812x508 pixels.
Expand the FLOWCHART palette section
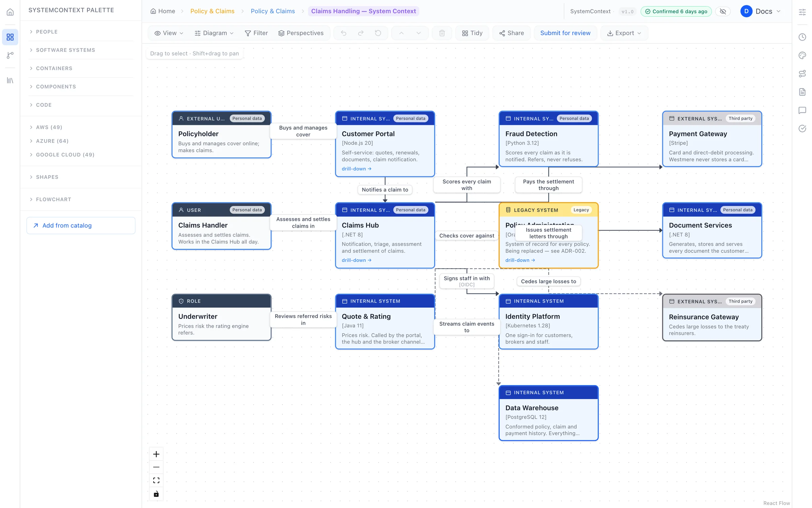(81, 199)
